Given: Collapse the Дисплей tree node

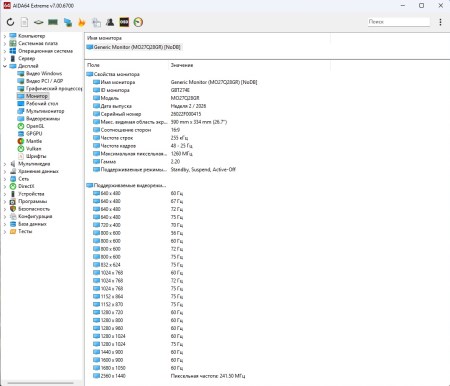Looking at the screenshot, I should 5,66.
